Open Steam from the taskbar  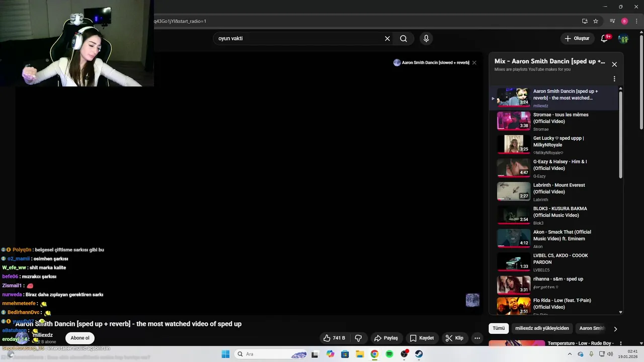tap(419, 354)
